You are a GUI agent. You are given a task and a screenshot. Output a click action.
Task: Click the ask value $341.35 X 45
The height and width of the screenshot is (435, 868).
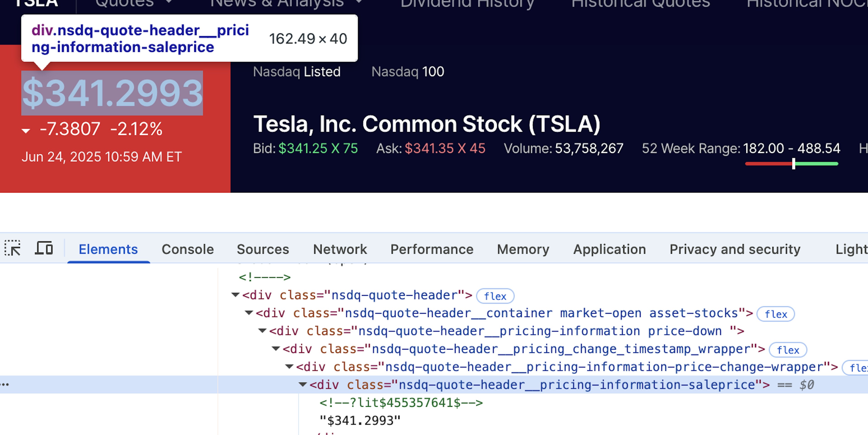point(445,149)
